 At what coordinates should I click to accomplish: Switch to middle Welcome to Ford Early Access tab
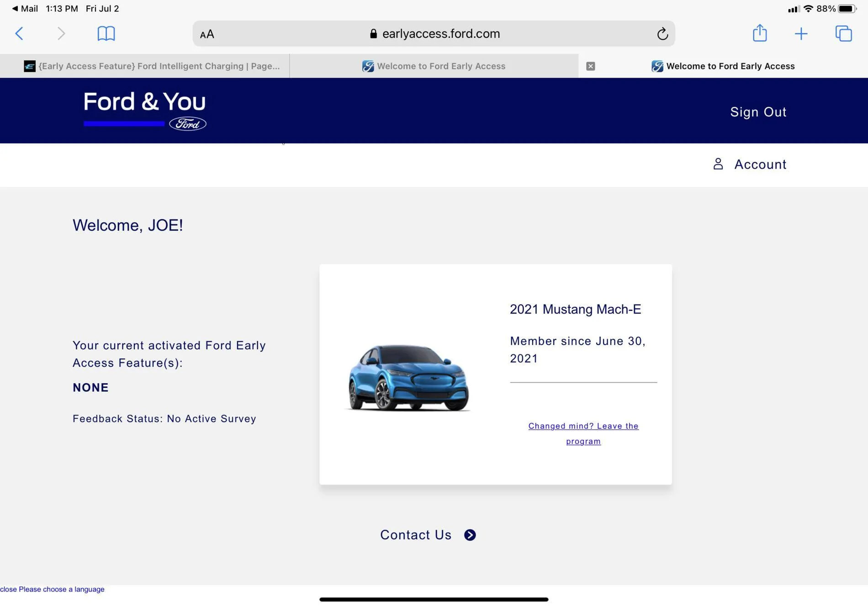click(434, 66)
